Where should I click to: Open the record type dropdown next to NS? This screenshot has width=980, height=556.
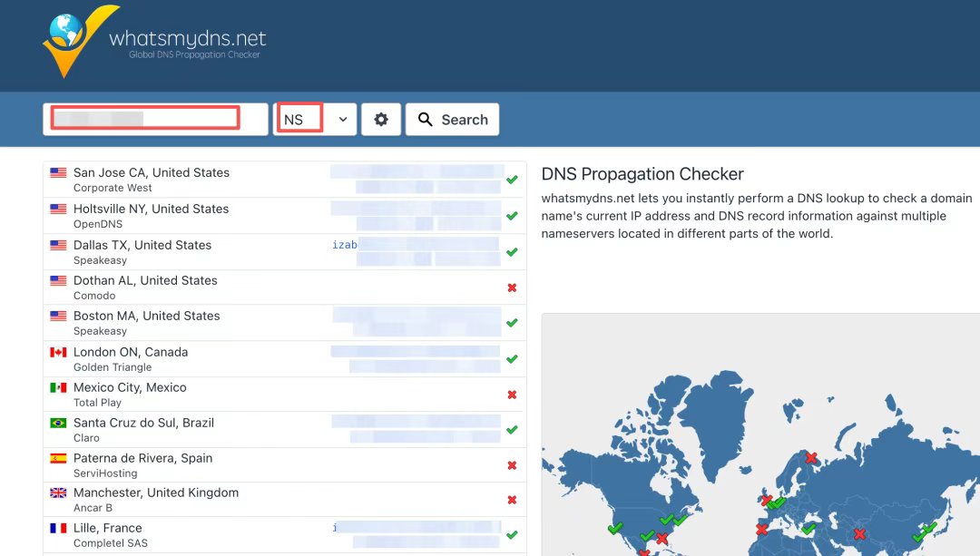click(x=341, y=119)
